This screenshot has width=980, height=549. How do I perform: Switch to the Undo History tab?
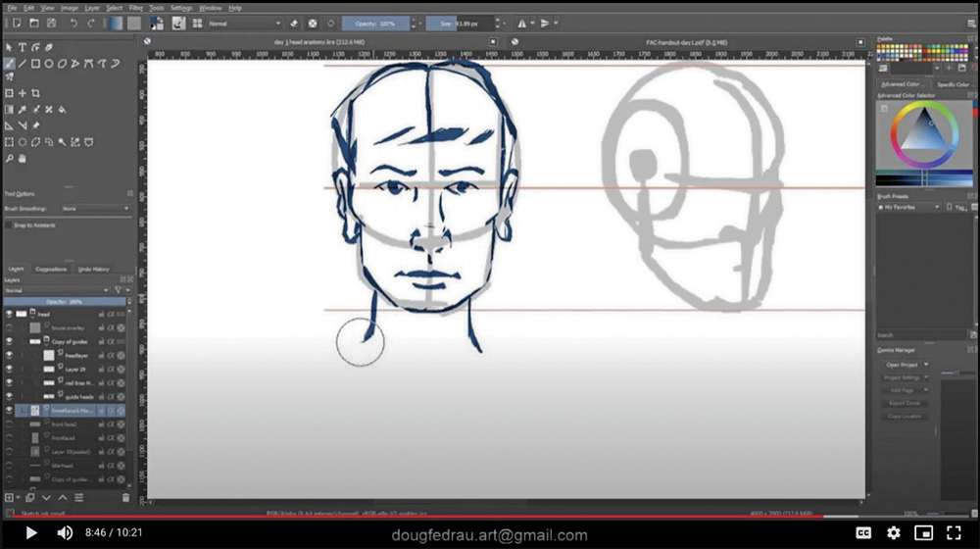(93, 269)
